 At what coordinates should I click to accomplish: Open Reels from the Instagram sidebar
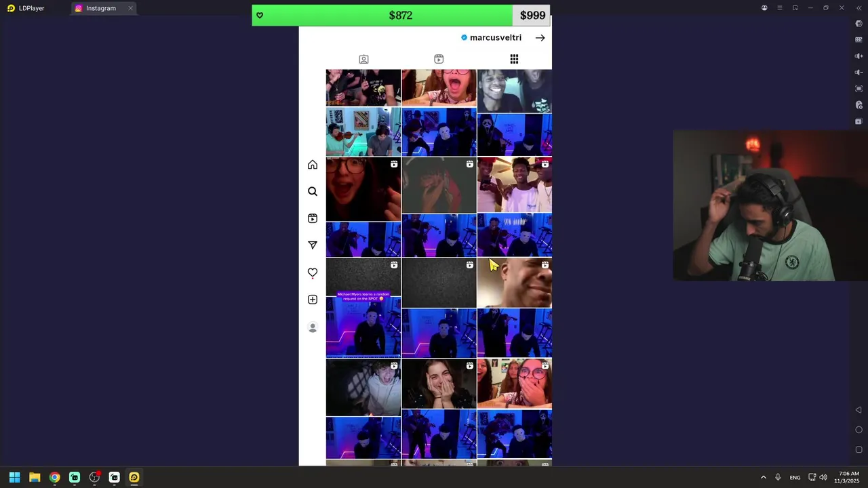[x=313, y=218]
